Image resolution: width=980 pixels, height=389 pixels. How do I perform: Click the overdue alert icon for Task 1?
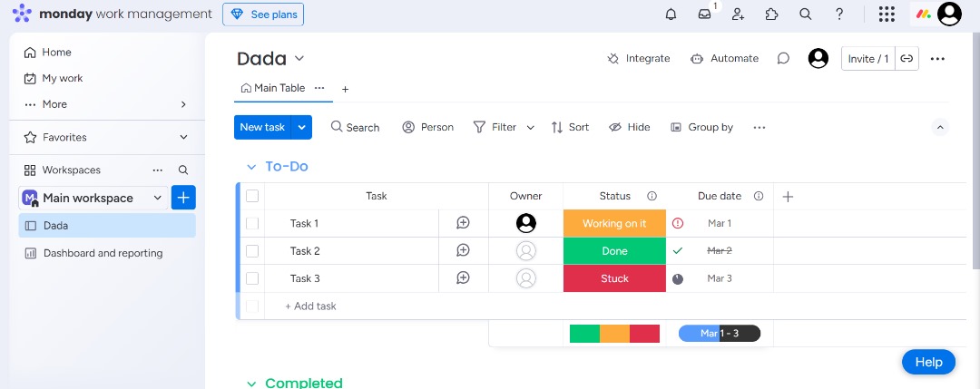[x=678, y=223]
